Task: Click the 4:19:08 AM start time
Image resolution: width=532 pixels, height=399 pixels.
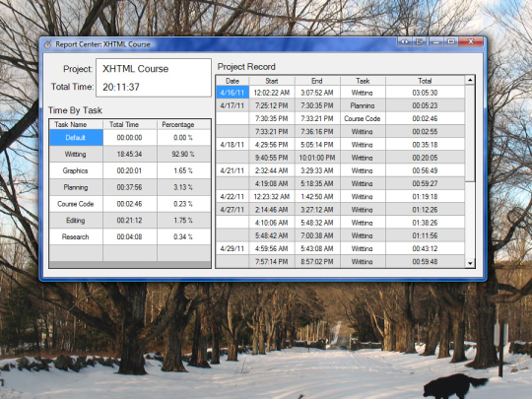Action: click(272, 183)
